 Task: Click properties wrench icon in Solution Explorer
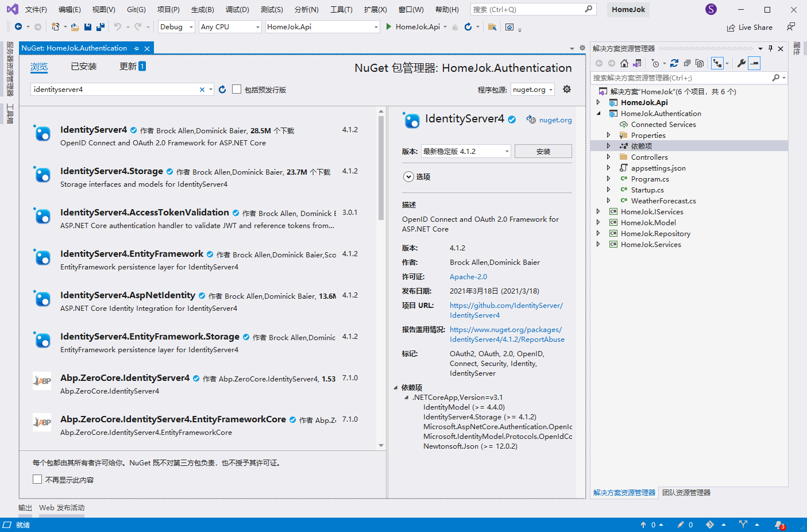742,63
